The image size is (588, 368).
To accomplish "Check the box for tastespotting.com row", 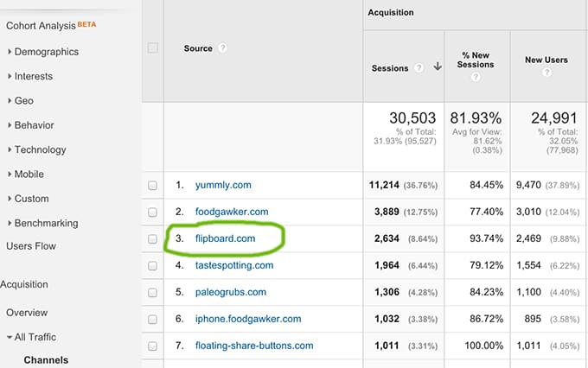I will [x=152, y=266].
